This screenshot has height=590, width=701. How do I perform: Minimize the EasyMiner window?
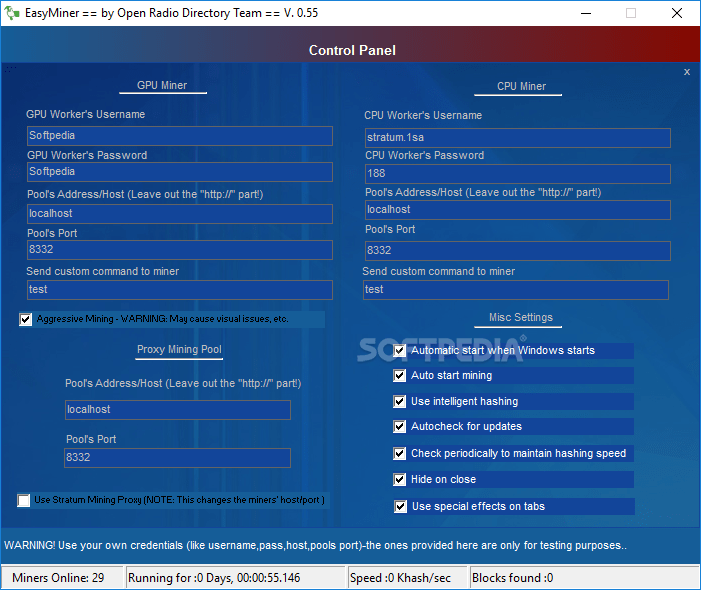pyautogui.click(x=586, y=13)
